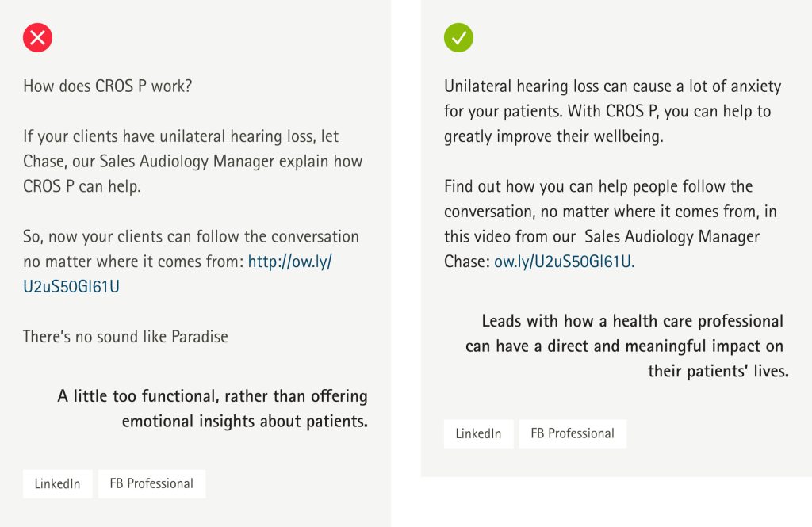Click the 'Find out how you can help' paragraph

[611, 223]
